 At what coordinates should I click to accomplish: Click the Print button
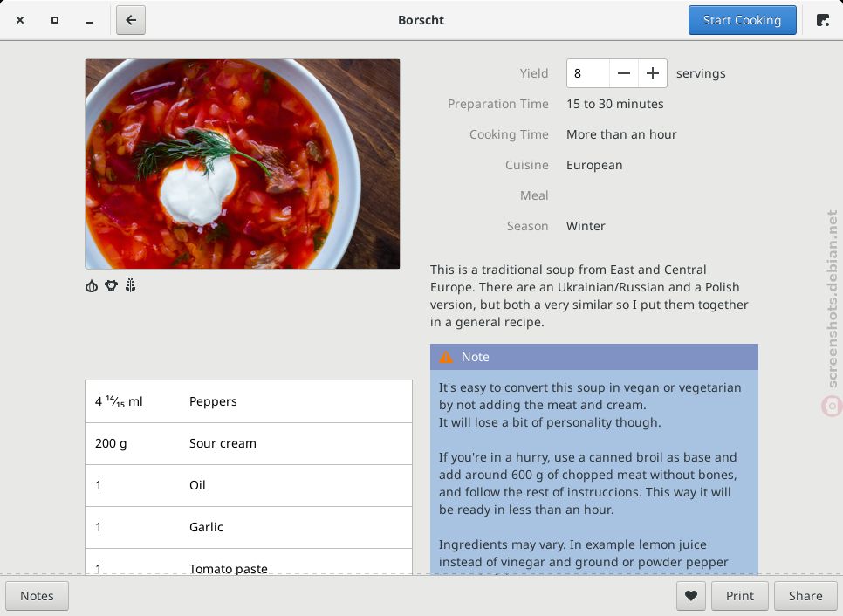(x=740, y=596)
